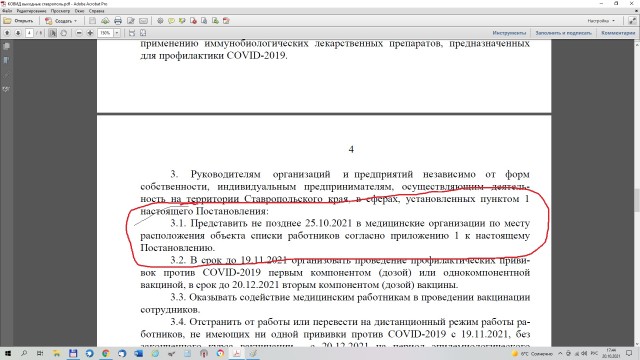
Task: Select the highlight text tool
Action: click(x=182, y=21)
